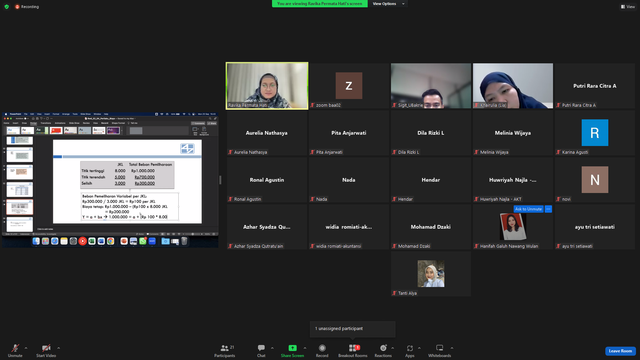The image size is (640, 360).
Task: Click the Slide Show tab in shared PowerPoint
Action: (74, 123)
